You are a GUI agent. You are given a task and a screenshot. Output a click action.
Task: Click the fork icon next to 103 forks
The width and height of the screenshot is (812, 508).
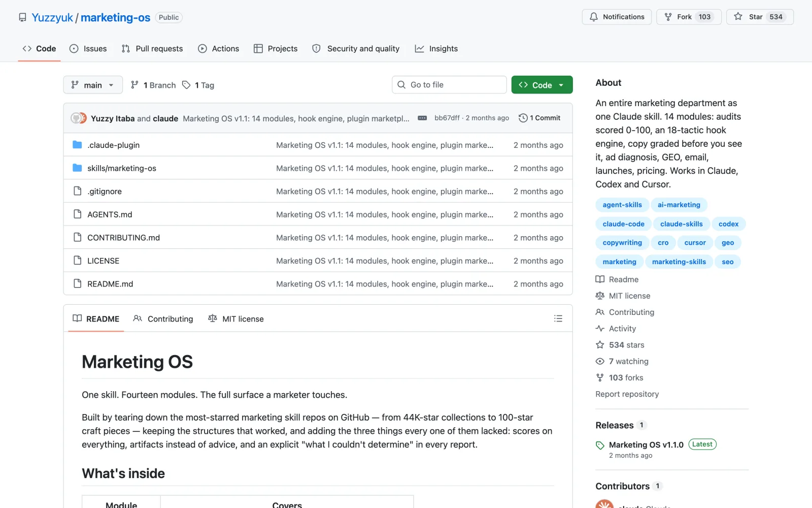click(x=600, y=377)
